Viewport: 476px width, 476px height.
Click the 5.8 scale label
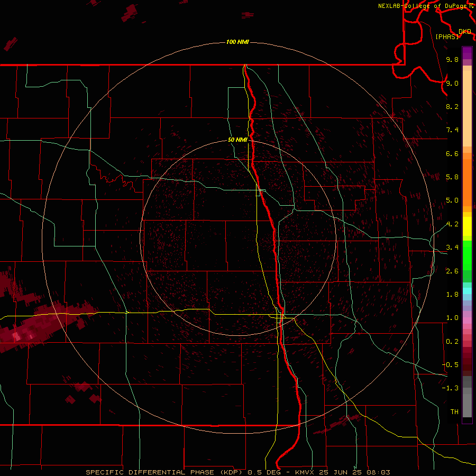pos(452,177)
